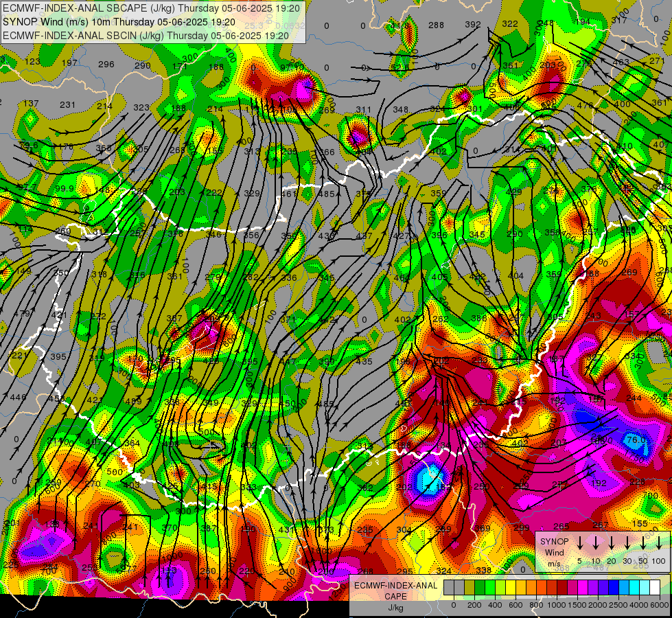This screenshot has width=672, height=618.
Task: Select the pure blue swatch before 2500 tick
Action: (614, 588)
